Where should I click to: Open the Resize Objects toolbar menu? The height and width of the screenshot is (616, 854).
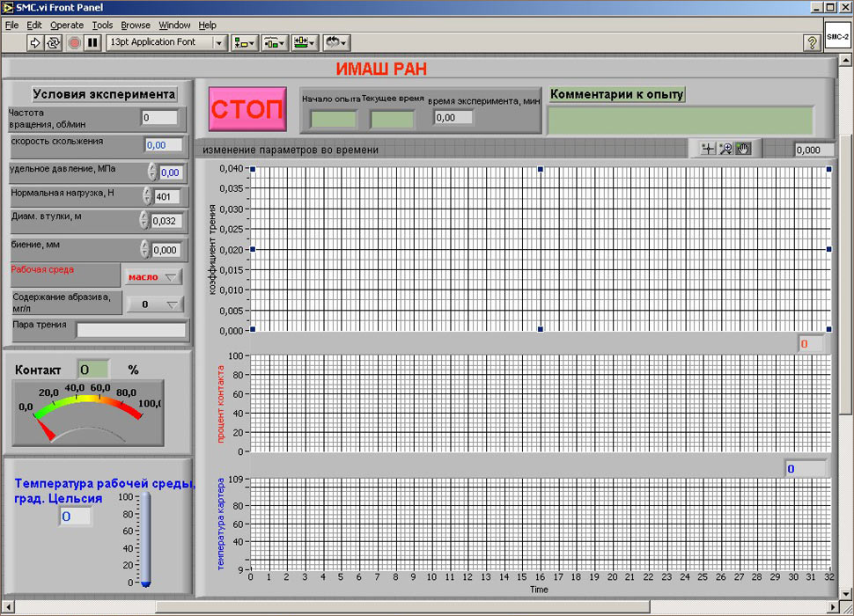[305, 42]
